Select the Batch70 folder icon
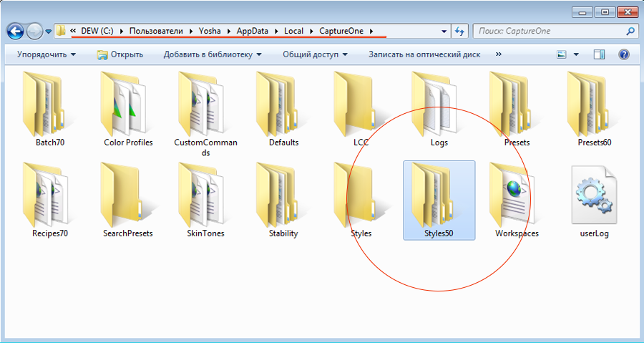 [44, 104]
